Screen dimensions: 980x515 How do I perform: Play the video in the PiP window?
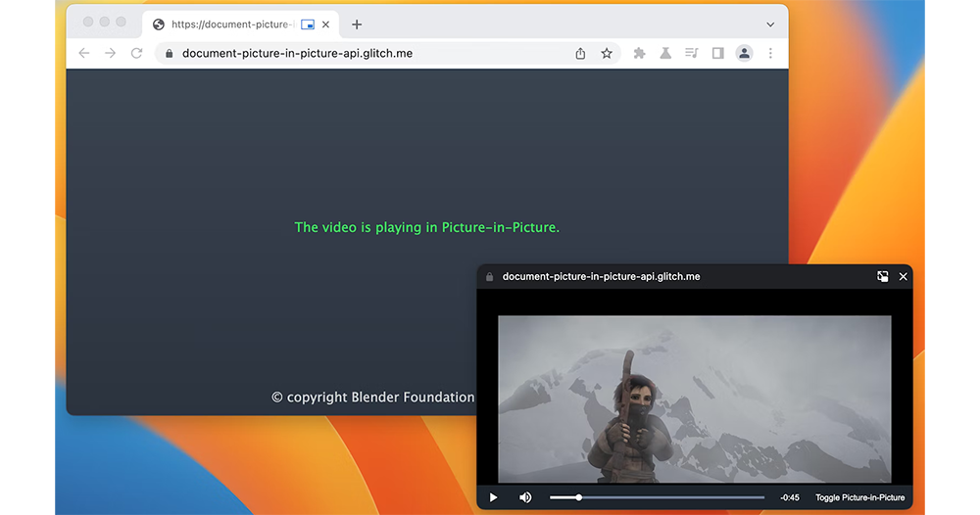point(493,497)
